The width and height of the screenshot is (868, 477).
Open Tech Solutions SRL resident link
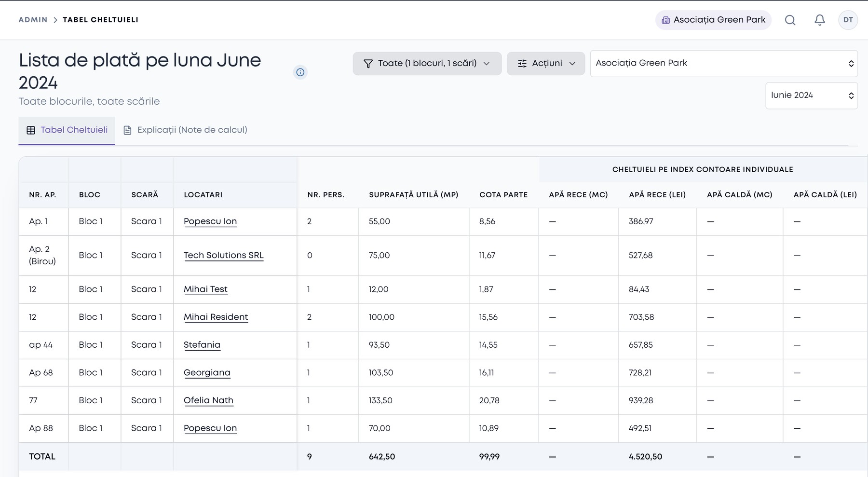coord(224,255)
